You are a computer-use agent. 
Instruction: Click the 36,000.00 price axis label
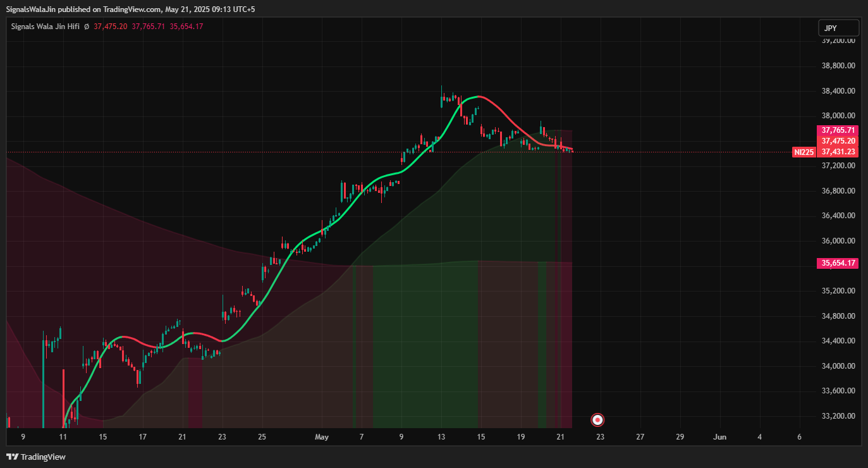(838, 241)
